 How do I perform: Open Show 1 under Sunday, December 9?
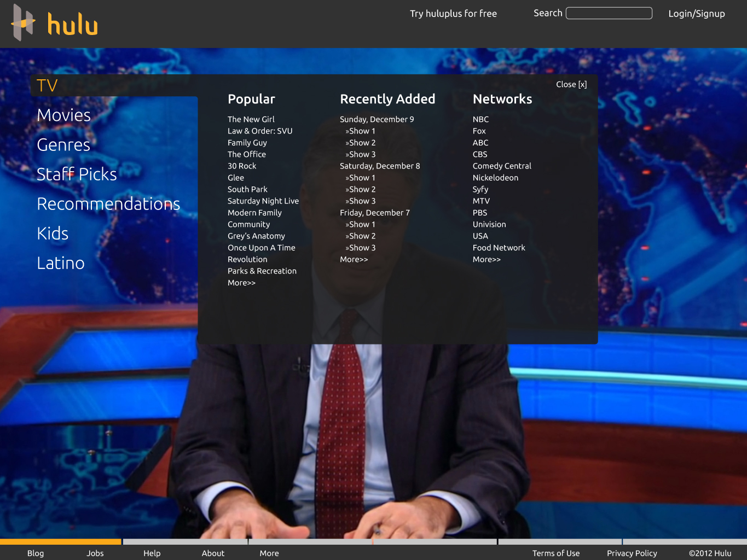(x=362, y=131)
